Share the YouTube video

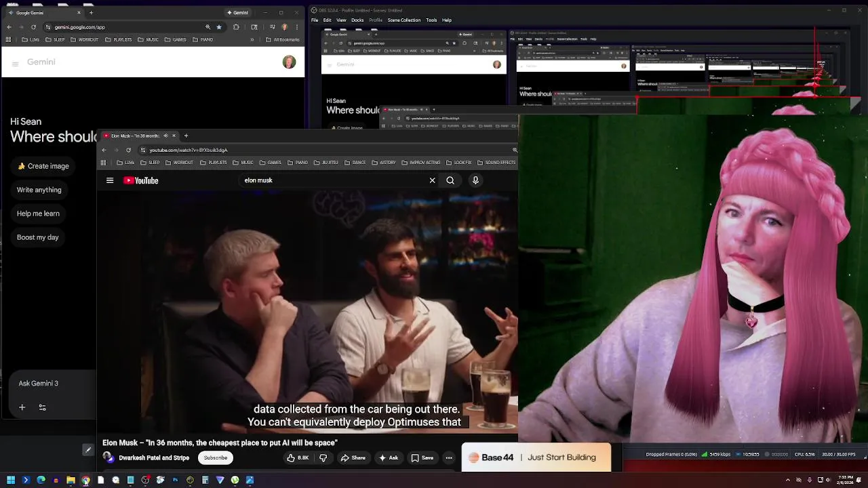(353, 457)
